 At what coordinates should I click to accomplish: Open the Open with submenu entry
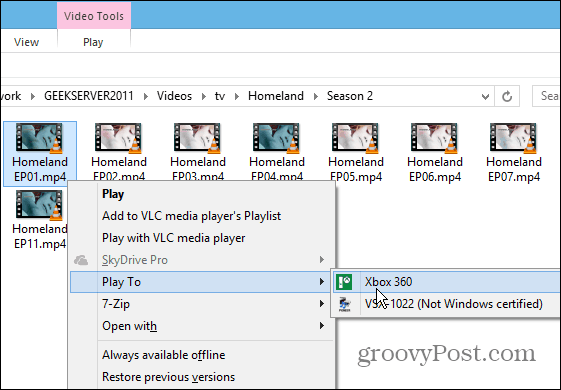tap(202, 326)
